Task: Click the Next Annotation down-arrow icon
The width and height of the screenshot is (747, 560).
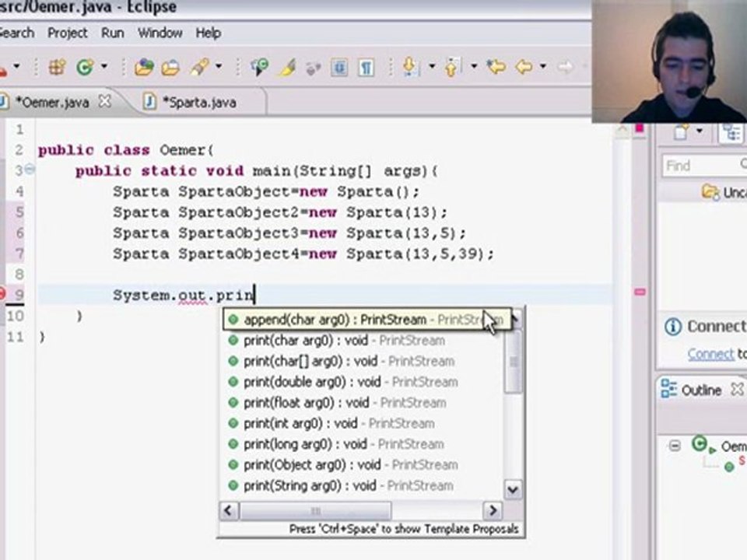Action: click(410, 67)
